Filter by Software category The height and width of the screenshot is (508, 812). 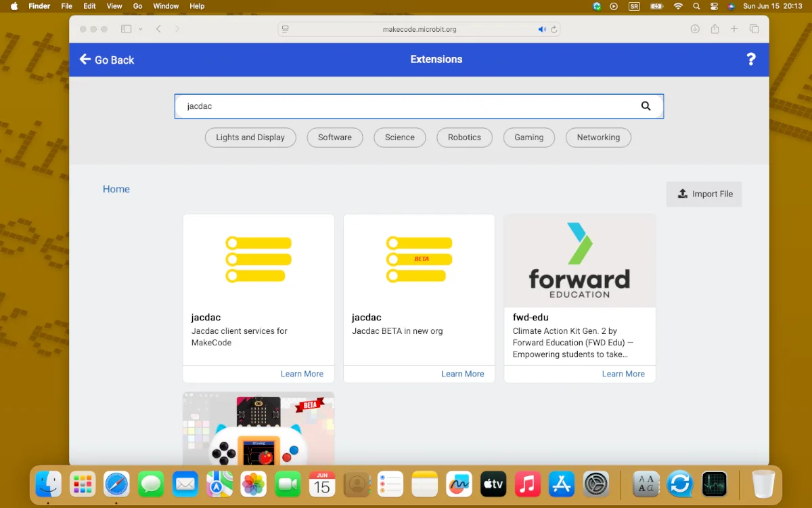tap(335, 137)
